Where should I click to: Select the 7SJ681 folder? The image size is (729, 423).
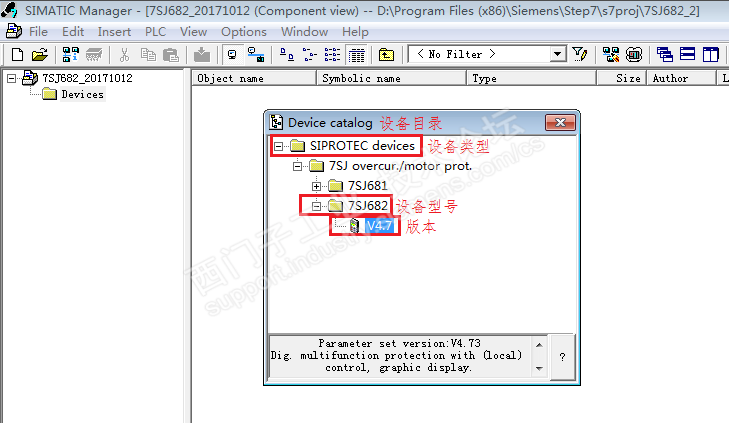coord(368,186)
